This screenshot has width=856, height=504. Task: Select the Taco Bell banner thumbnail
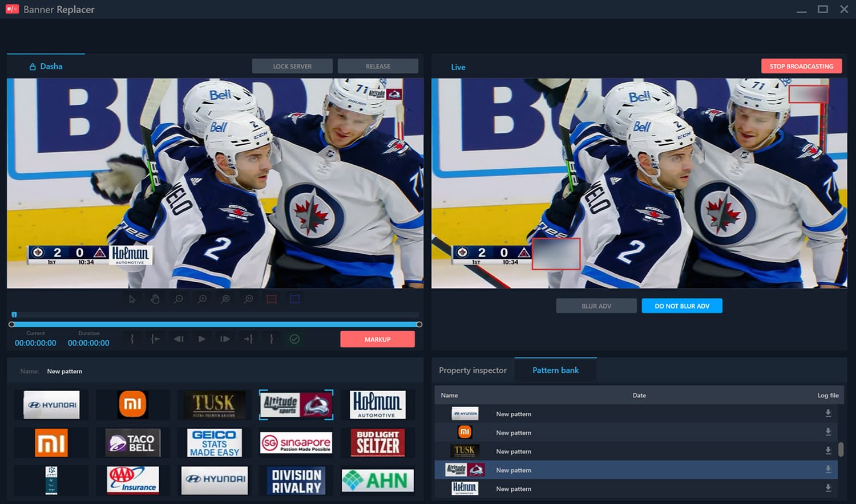tap(133, 442)
